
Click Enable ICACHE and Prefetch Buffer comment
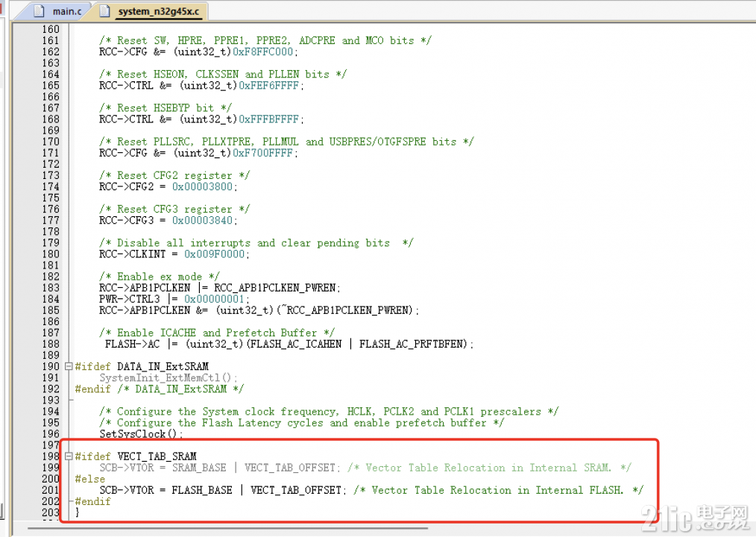tap(217, 333)
